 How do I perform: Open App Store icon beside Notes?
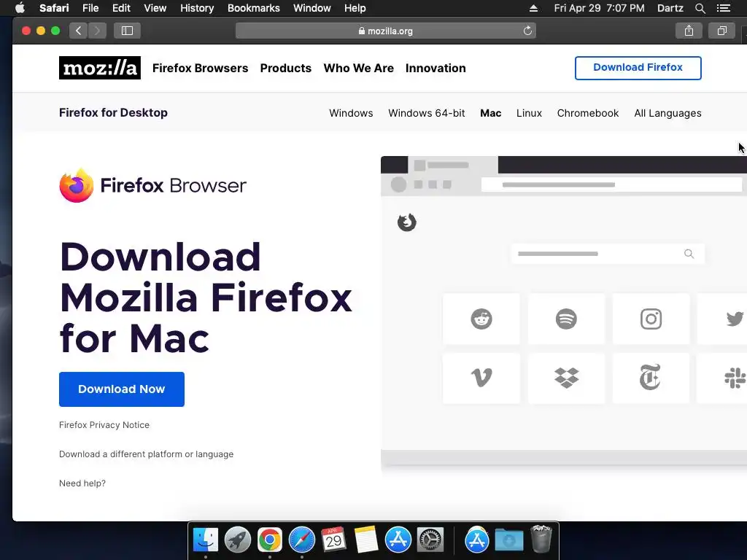click(398, 540)
